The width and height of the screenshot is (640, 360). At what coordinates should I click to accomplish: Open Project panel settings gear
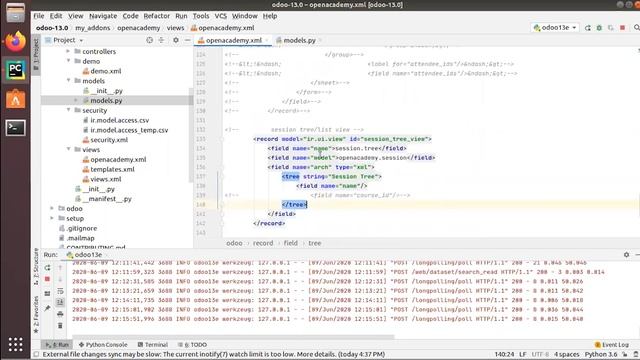[x=176, y=40]
